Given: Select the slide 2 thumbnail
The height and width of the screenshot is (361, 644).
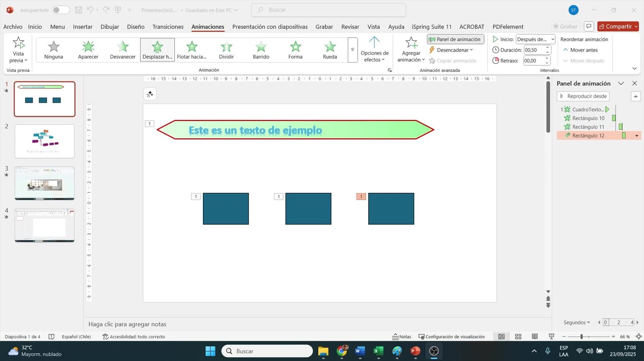Looking at the screenshot, I should coord(44,141).
